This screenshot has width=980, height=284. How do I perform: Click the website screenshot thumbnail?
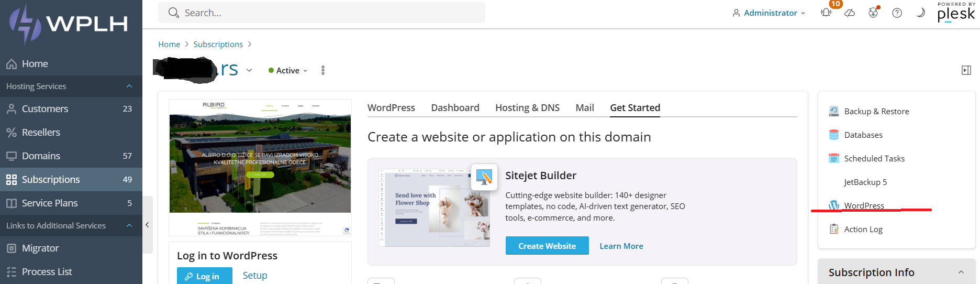260,168
